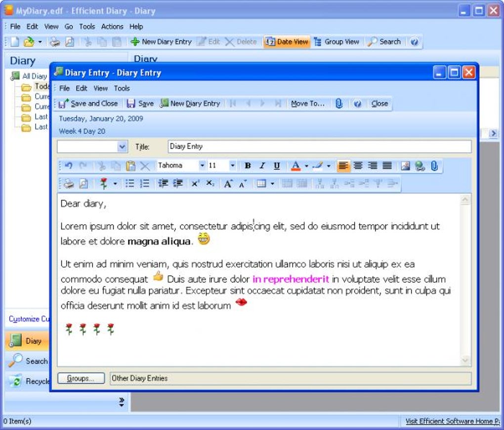Click New Diary Entry in main window toolbar

pyautogui.click(x=162, y=42)
